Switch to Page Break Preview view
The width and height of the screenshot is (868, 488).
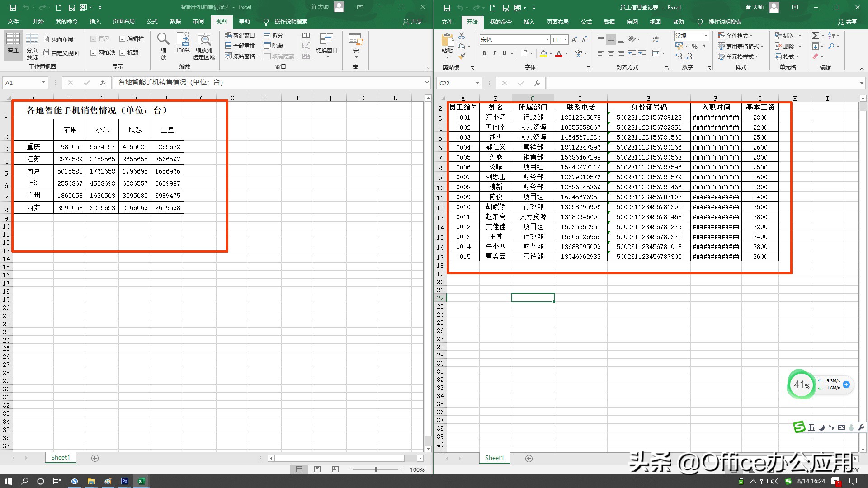tap(32, 45)
